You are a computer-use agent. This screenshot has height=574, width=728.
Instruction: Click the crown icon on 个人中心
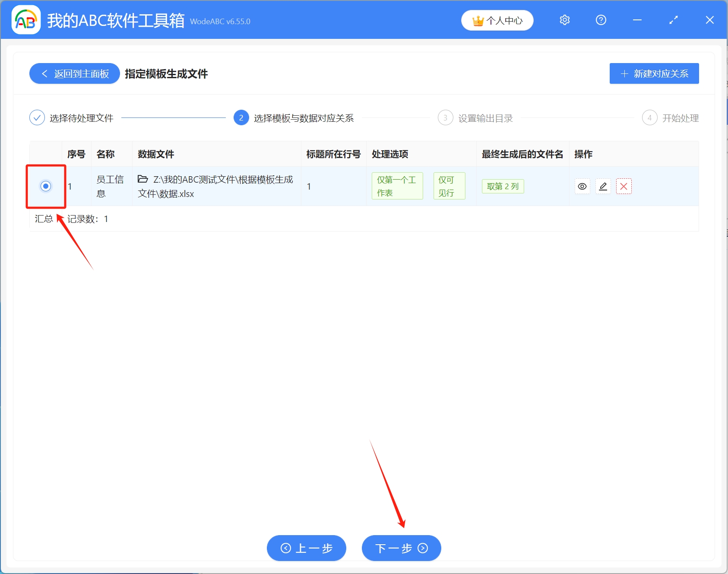pos(478,20)
